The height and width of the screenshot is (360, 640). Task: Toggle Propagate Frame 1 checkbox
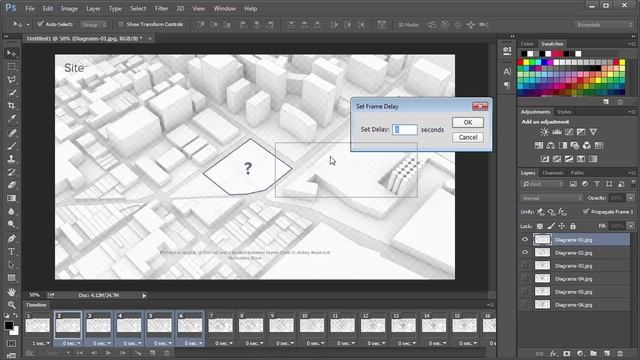(586, 211)
